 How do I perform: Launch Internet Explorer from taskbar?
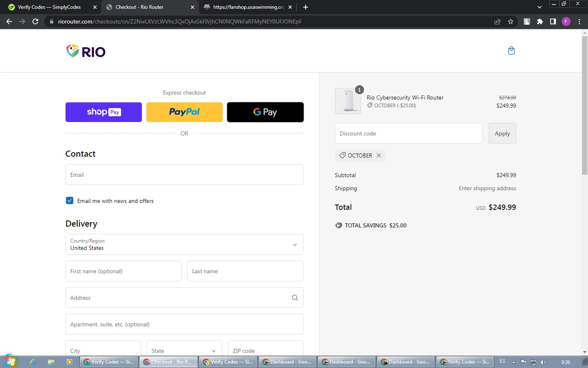[33, 362]
